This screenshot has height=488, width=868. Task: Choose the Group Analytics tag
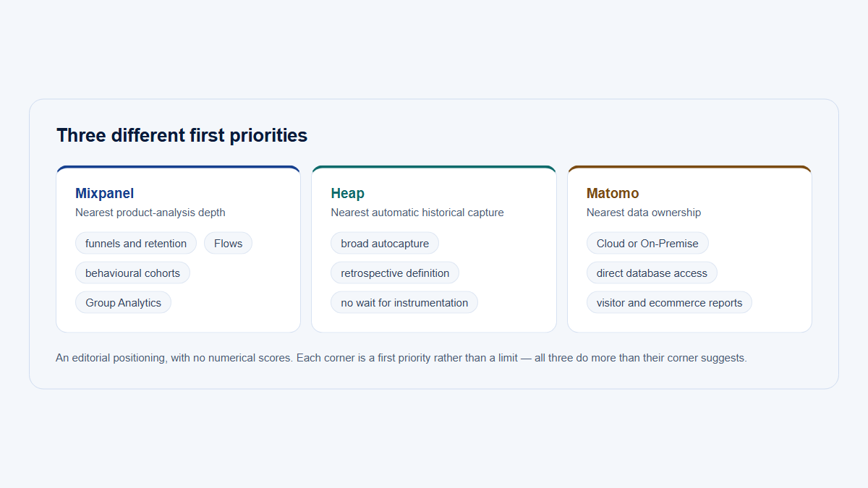click(123, 302)
